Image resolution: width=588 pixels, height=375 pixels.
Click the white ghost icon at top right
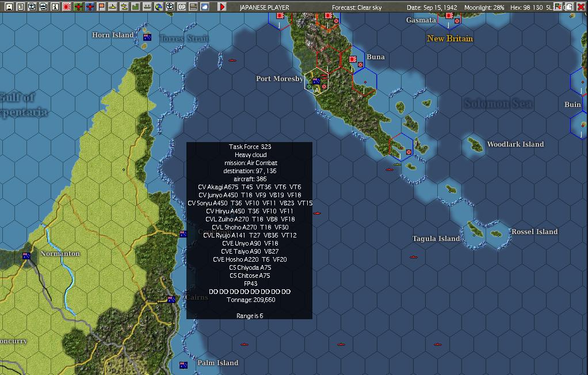point(569,6)
